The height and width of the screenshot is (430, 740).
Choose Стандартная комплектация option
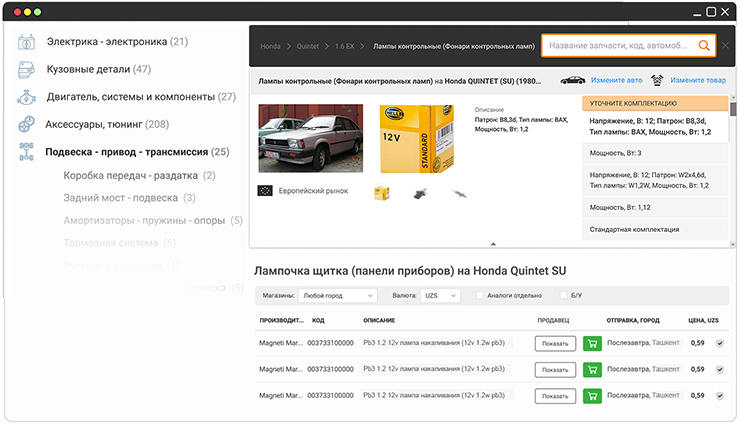tap(655, 229)
